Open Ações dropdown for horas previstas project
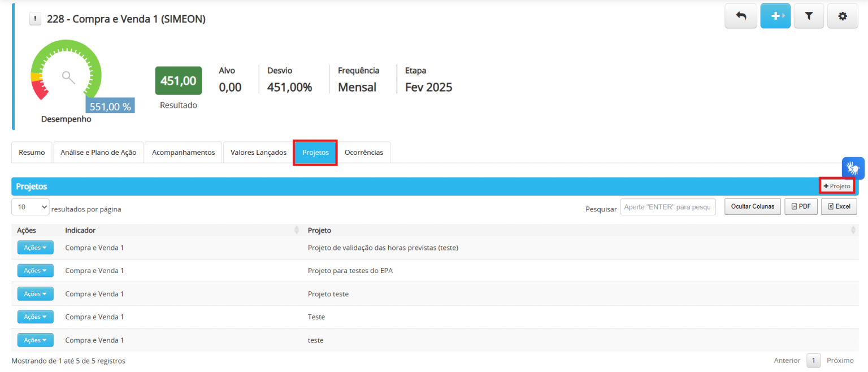 [x=36, y=248]
